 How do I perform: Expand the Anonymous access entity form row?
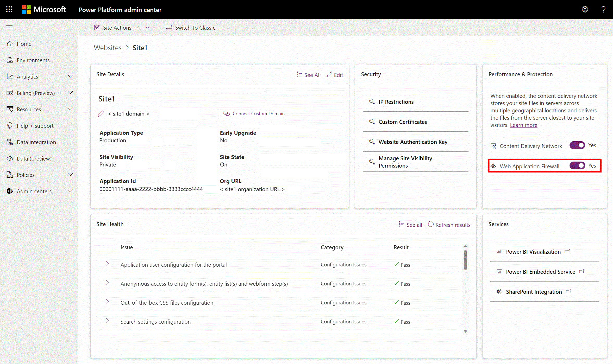point(107,283)
